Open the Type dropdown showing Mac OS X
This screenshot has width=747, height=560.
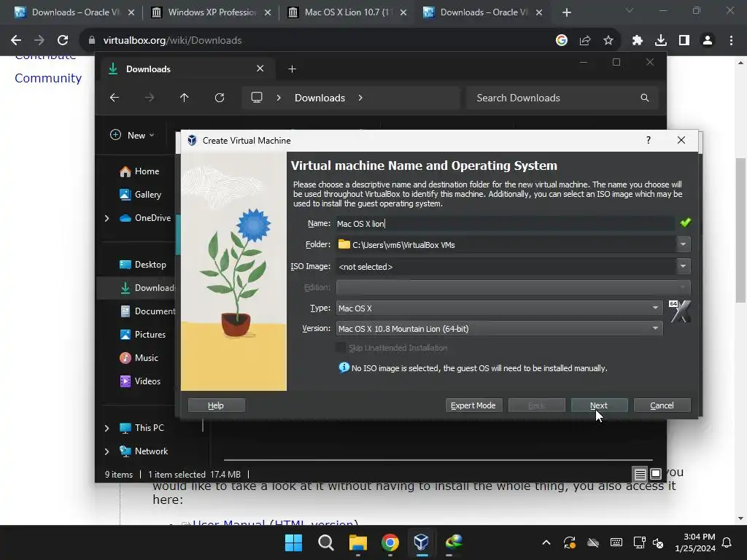click(x=499, y=308)
